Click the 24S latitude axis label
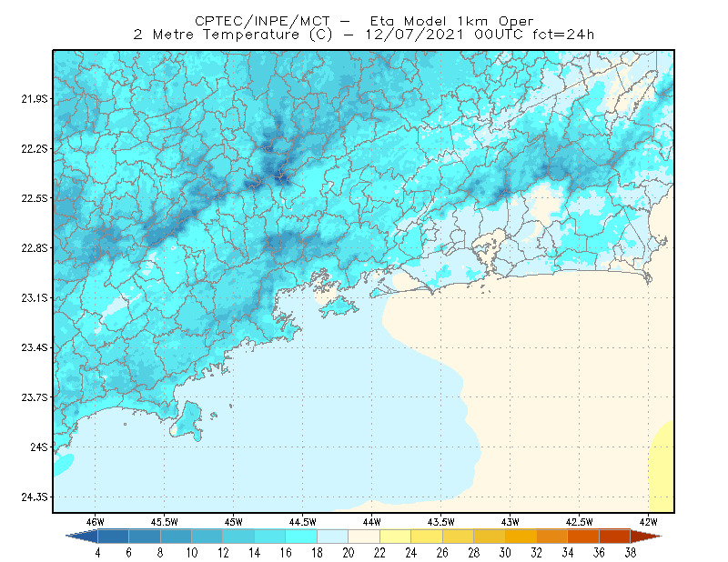 click(39, 447)
